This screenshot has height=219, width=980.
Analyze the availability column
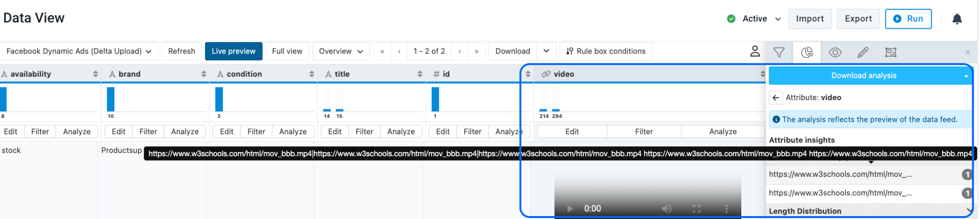pyautogui.click(x=77, y=132)
